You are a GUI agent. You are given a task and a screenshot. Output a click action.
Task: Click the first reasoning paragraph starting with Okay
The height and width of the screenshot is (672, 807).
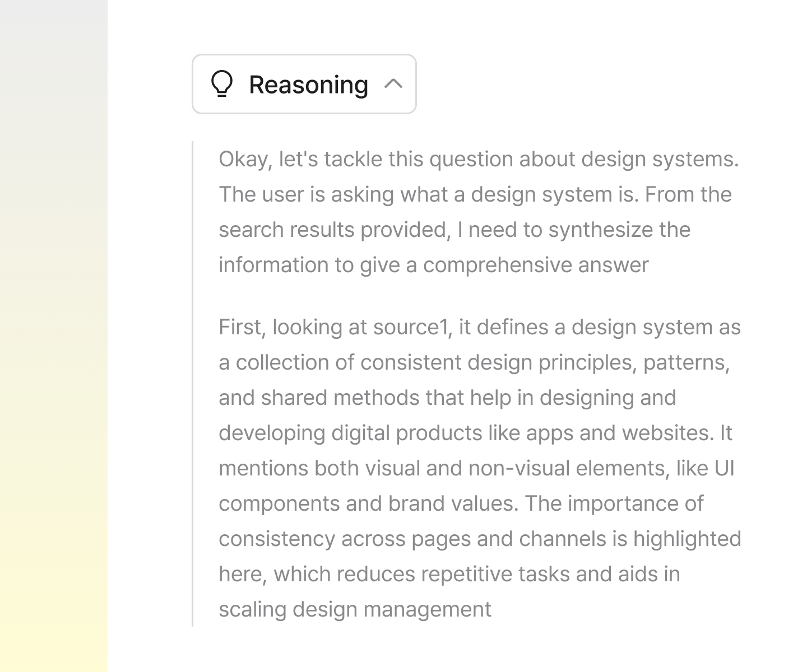(x=479, y=212)
